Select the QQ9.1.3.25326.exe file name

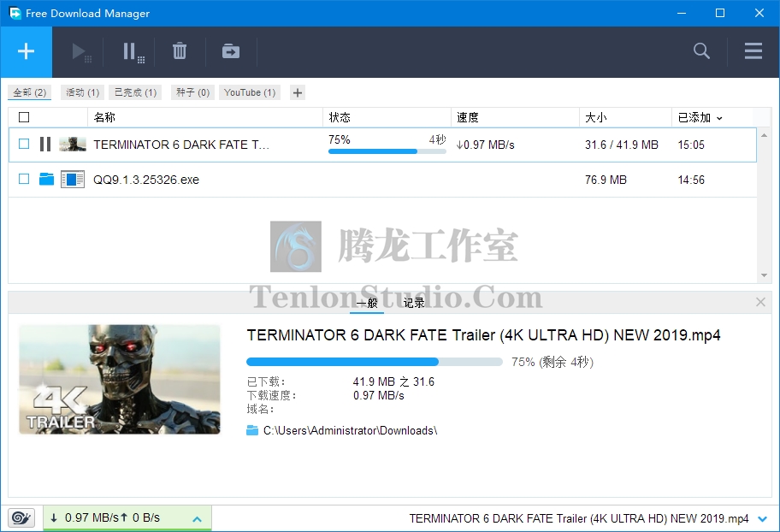tap(146, 180)
